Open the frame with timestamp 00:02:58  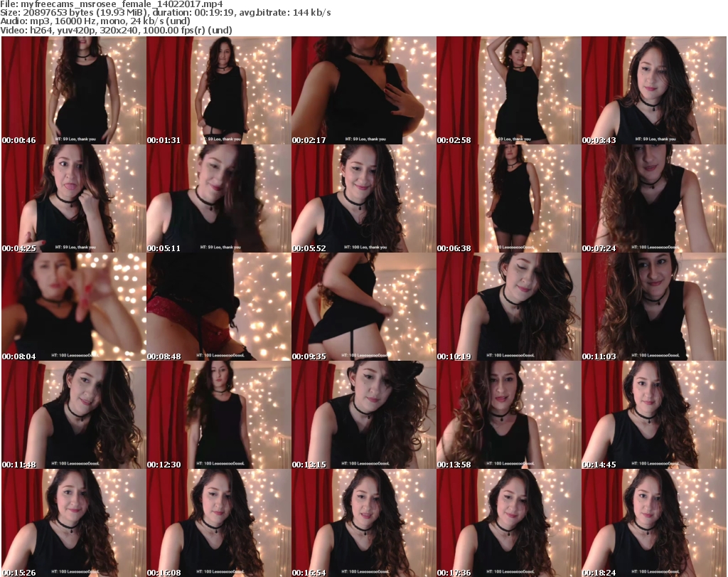(509, 90)
